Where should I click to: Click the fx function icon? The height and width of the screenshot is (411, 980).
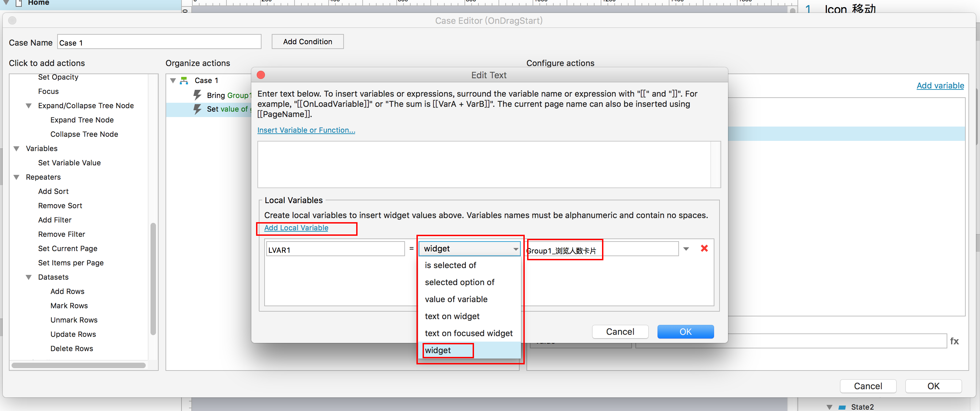coord(954,341)
